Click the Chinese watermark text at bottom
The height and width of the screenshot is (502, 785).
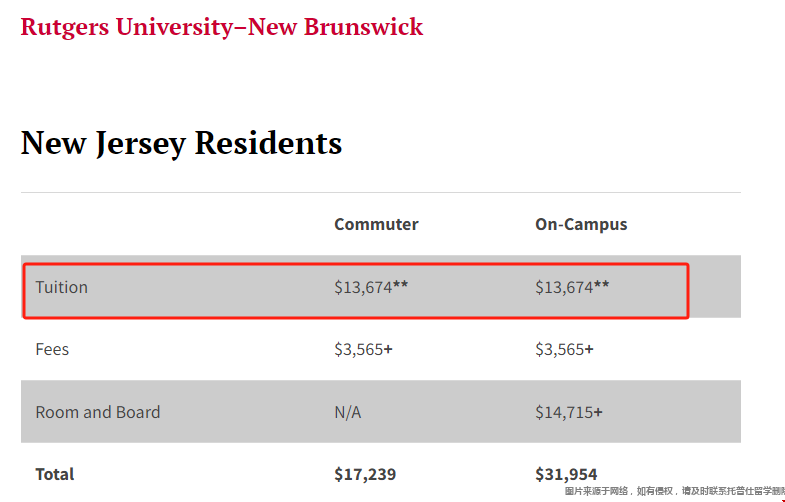pos(674,491)
